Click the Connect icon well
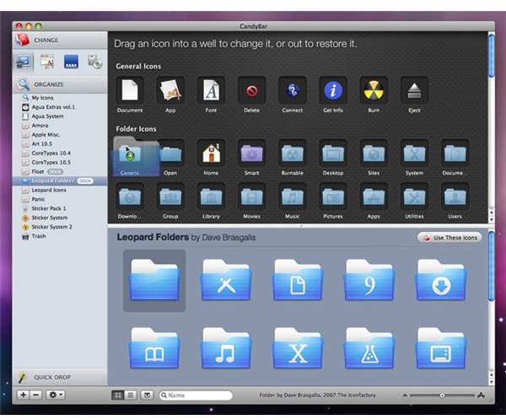Viewport: 506px width, 420px height. 293,90
